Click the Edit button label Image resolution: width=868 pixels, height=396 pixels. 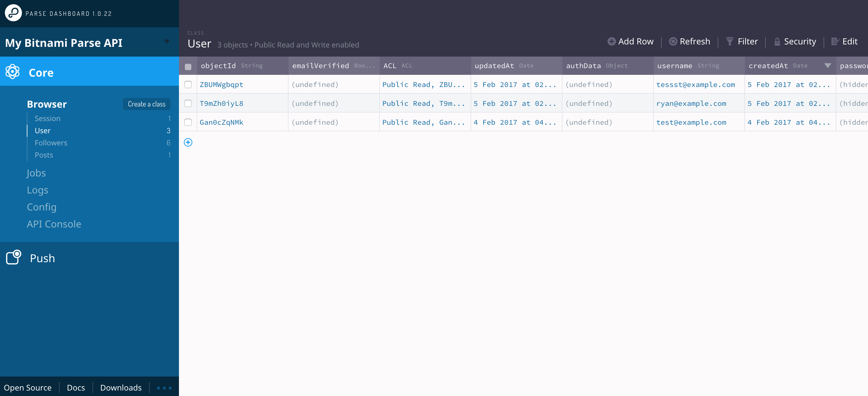tap(850, 41)
